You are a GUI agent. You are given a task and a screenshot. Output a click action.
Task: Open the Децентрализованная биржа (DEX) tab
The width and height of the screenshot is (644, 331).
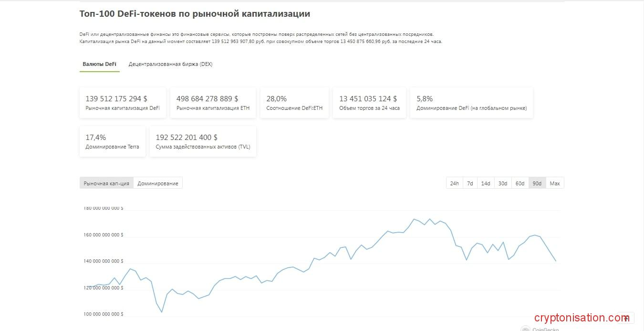(x=170, y=64)
